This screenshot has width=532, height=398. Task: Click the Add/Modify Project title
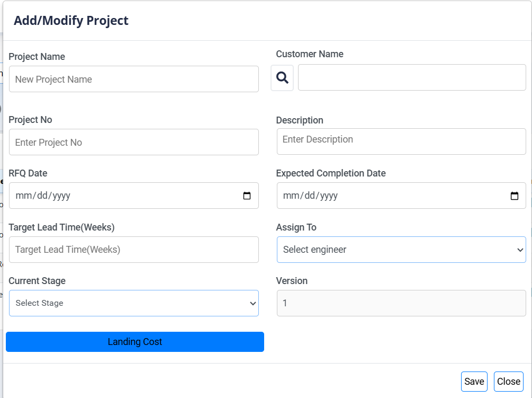pos(71,20)
